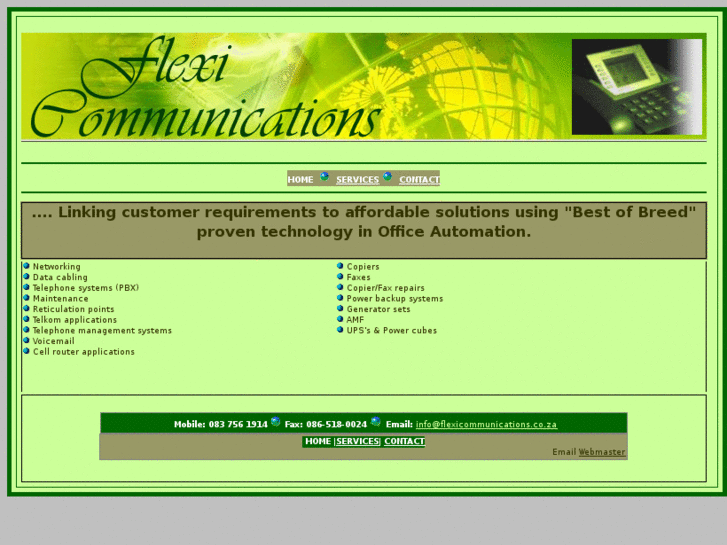Click the globe icon between SERVICES and CONTACT
The image size is (727, 545).
point(388,177)
